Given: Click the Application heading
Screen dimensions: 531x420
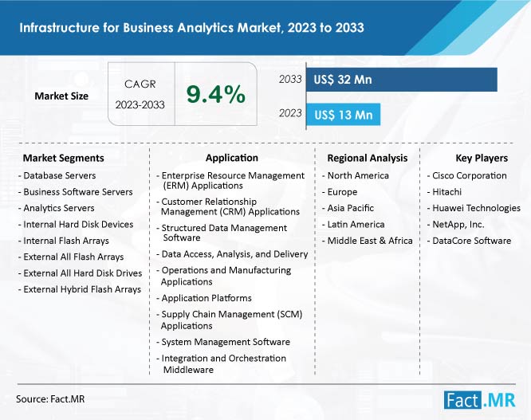Looking at the screenshot, I should (x=232, y=158).
